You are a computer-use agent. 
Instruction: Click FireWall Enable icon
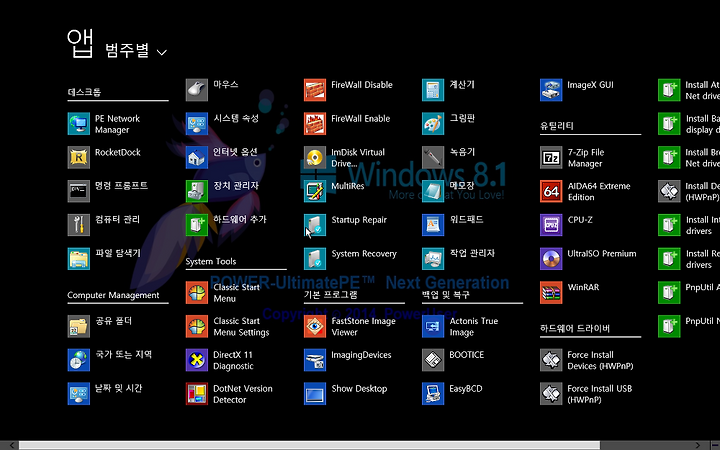315,124
